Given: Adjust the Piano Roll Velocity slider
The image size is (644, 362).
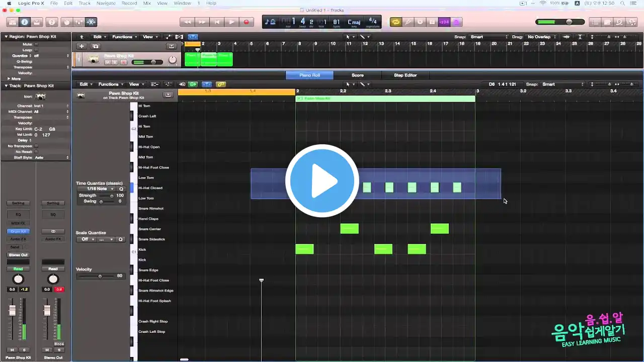Looking at the screenshot, I should tap(96, 276).
